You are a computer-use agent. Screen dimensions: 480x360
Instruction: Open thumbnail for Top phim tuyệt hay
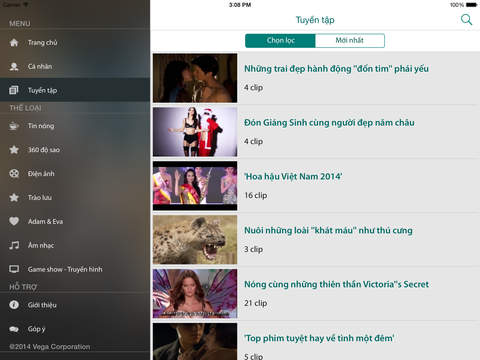(x=195, y=342)
